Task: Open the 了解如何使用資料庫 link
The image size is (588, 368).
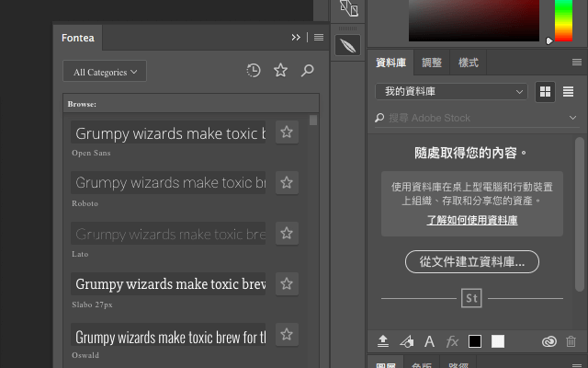Action: [472, 220]
